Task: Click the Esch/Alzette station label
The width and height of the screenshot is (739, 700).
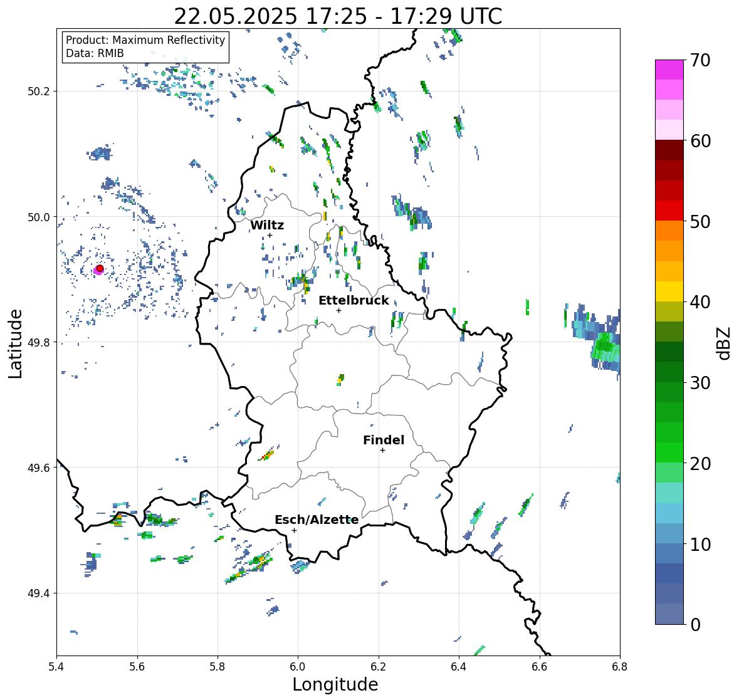Action: [317, 520]
